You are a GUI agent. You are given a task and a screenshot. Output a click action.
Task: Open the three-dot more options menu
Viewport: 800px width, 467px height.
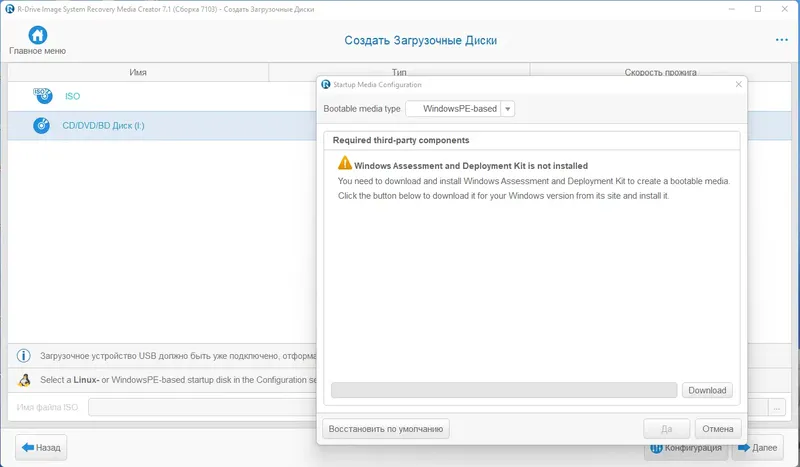pyautogui.click(x=781, y=40)
